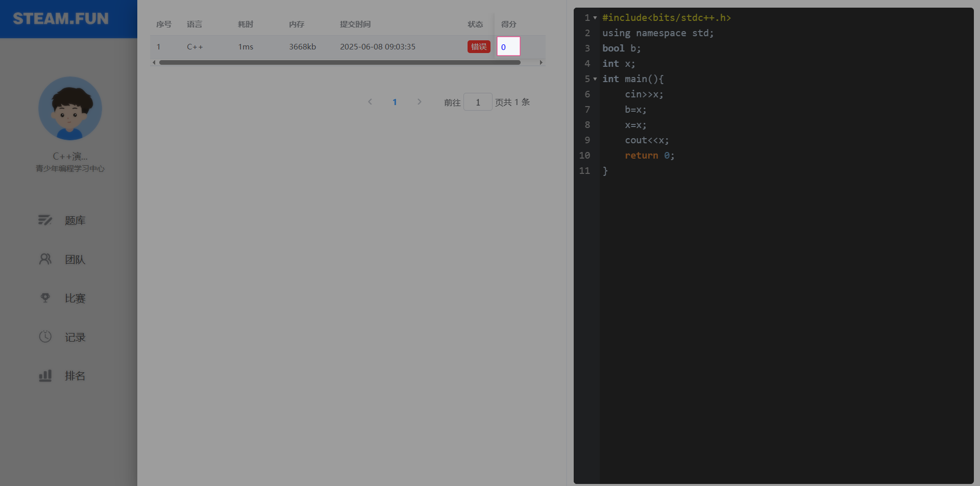Select page number 1 in pagination
The image size is (980, 486).
pyautogui.click(x=395, y=102)
